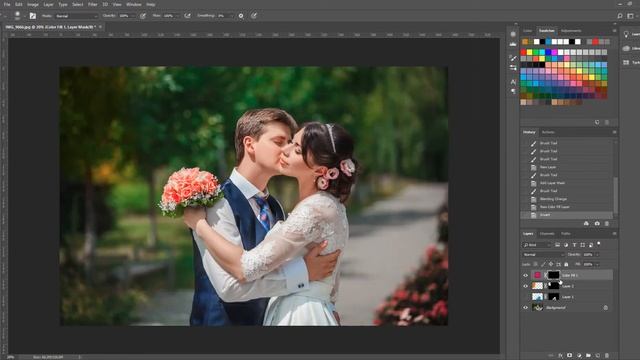Open the Layer menu
This screenshot has width=640, height=360.
pos(48,4)
